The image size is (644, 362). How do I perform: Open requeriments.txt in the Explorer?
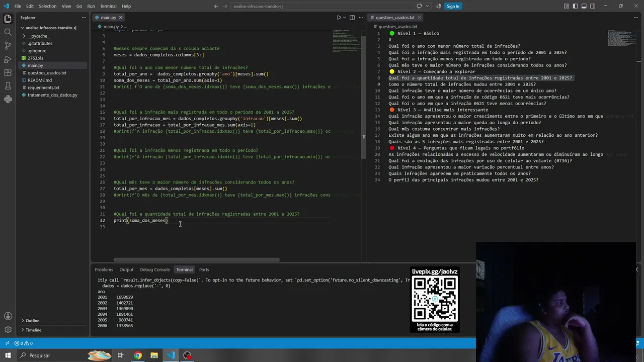[x=43, y=87]
